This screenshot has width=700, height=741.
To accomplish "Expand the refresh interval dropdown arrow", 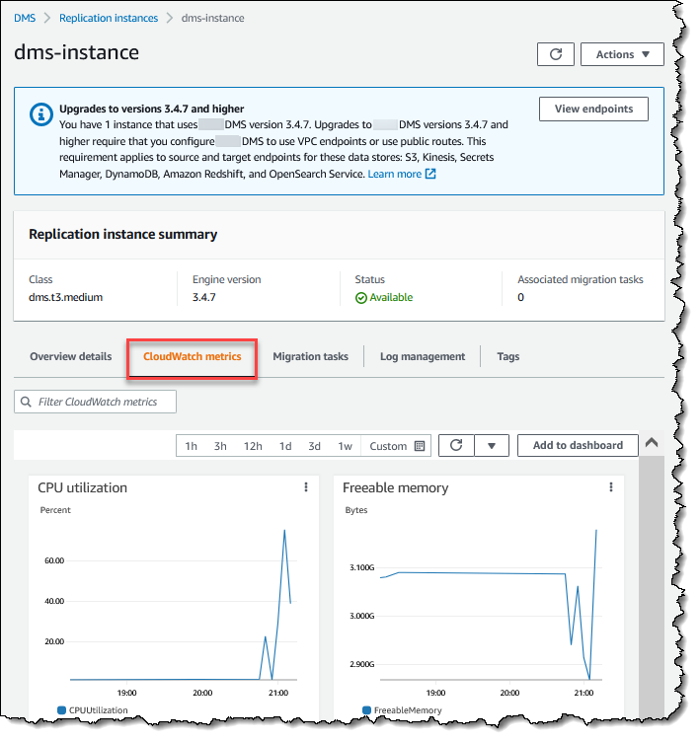I will (491, 446).
